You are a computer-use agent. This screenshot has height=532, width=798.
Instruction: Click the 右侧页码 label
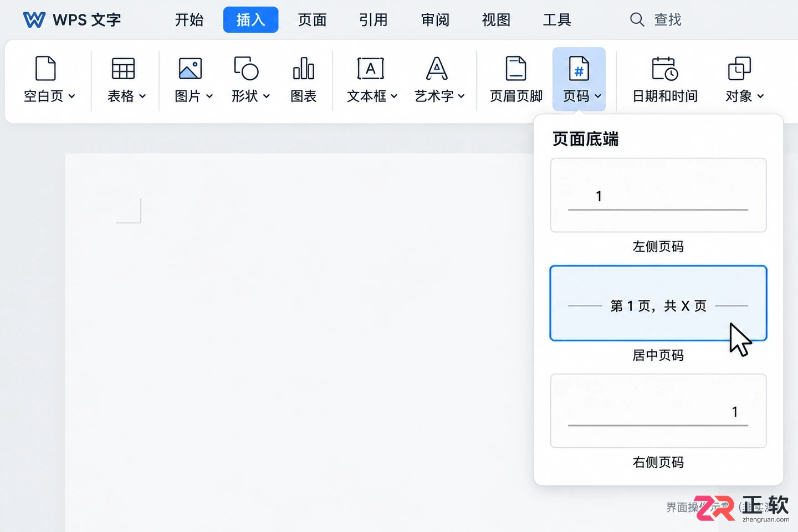(x=658, y=462)
